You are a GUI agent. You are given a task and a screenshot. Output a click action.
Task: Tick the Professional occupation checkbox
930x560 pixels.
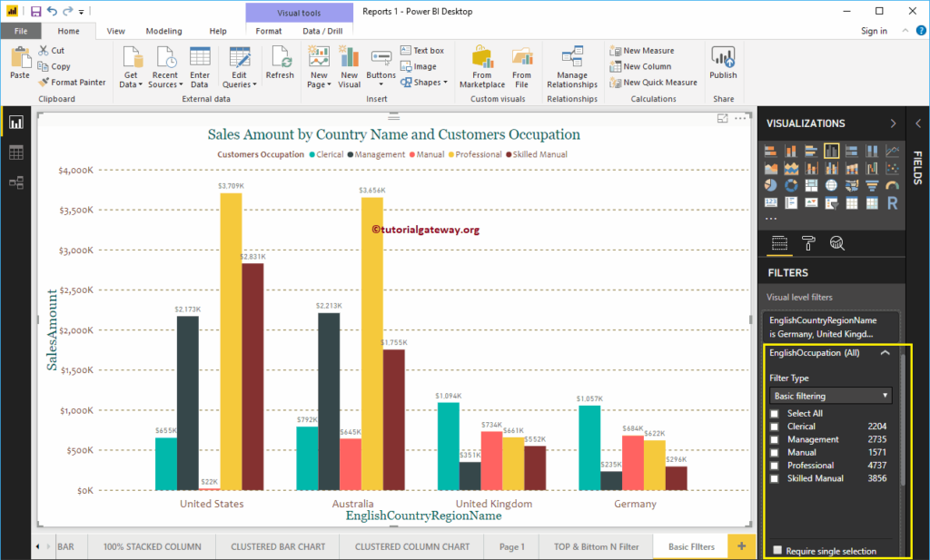pos(774,466)
